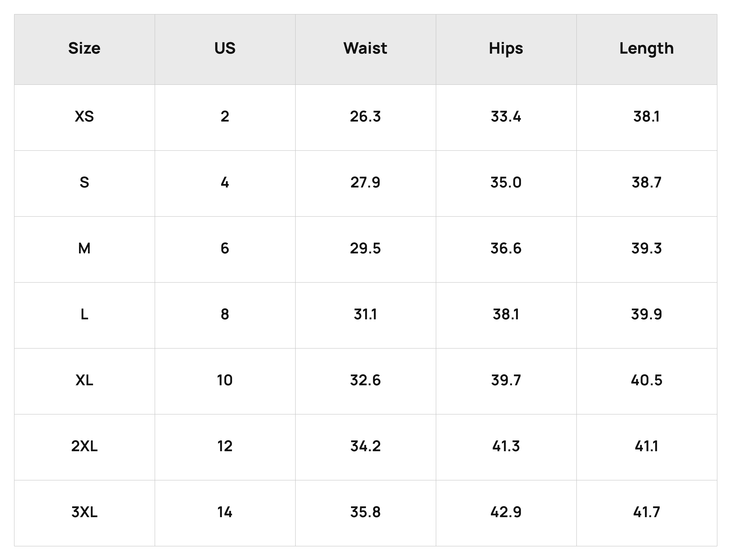Click the US column header
This screenshot has height=560, width=731.
(225, 49)
